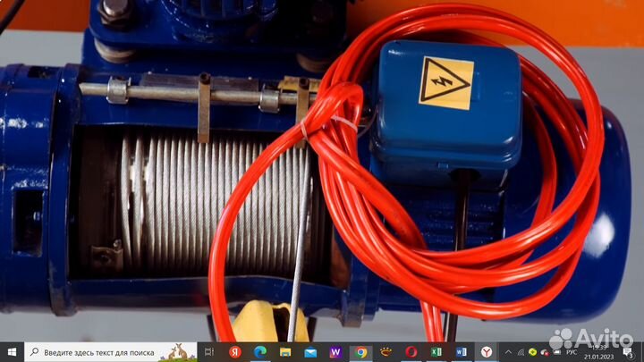Launch Yandex from the red taskbar icon
The width and height of the screenshot is (644, 362).
pos(234,352)
